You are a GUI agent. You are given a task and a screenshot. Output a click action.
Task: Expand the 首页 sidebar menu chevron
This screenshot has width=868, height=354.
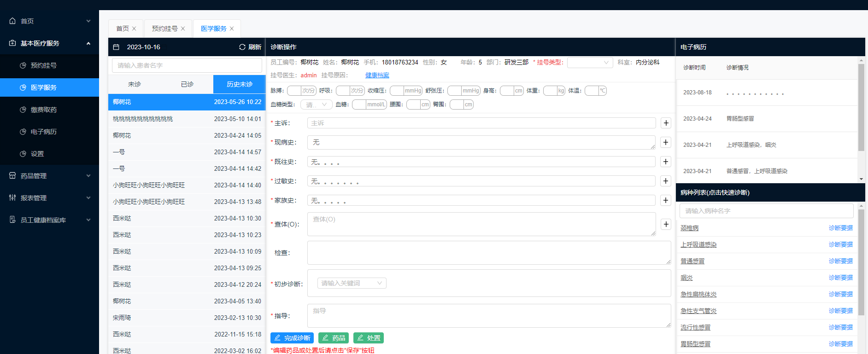(88, 21)
